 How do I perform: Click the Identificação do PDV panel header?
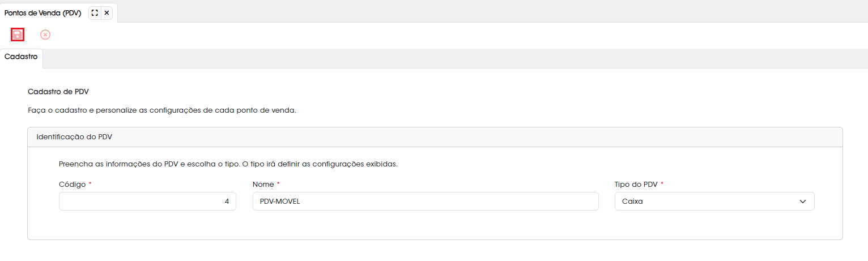click(x=435, y=137)
